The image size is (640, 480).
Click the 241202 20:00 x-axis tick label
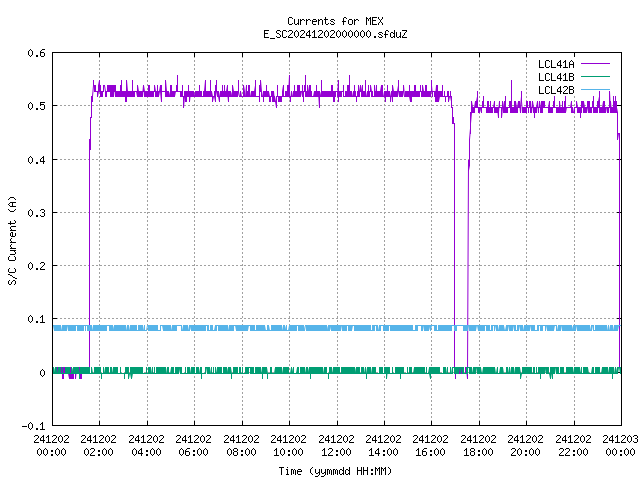(525, 446)
